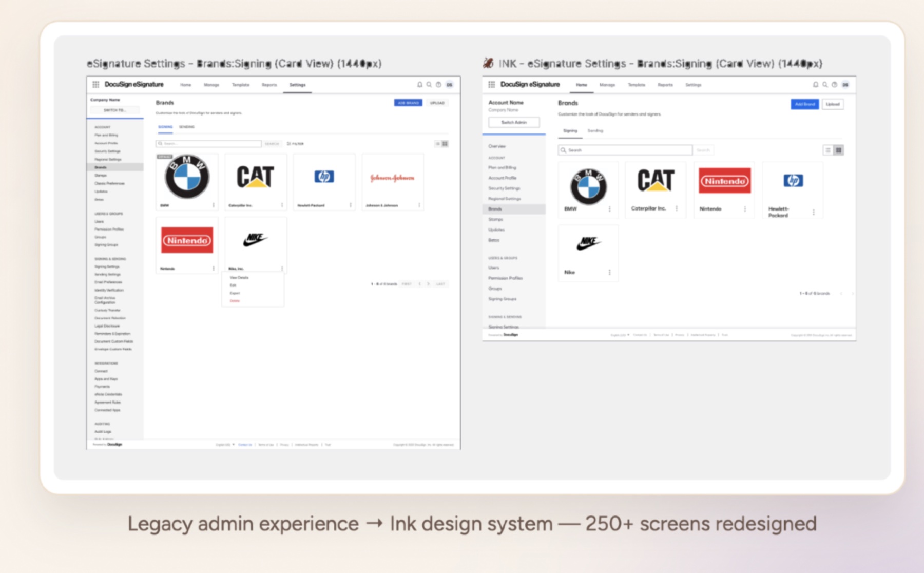The height and width of the screenshot is (573, 924).
Task: Select the Sending tab in the INK screen
Action: click(x=595, y=131)
